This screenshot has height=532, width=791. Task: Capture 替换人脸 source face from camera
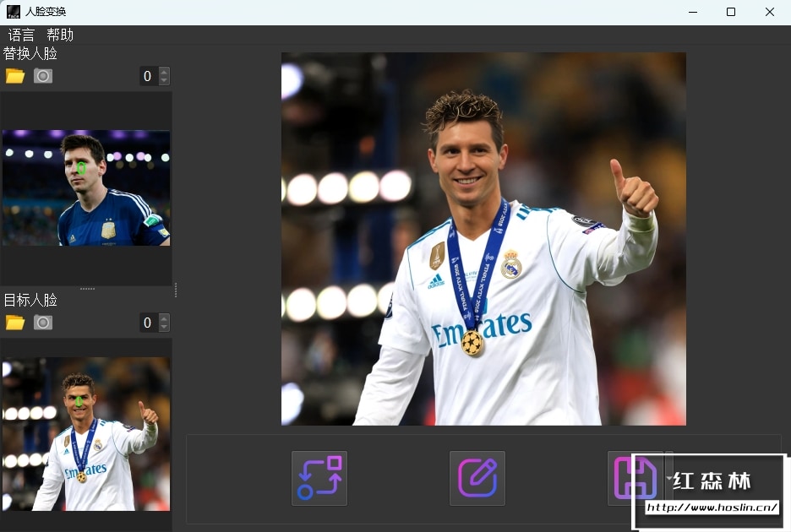43,76
